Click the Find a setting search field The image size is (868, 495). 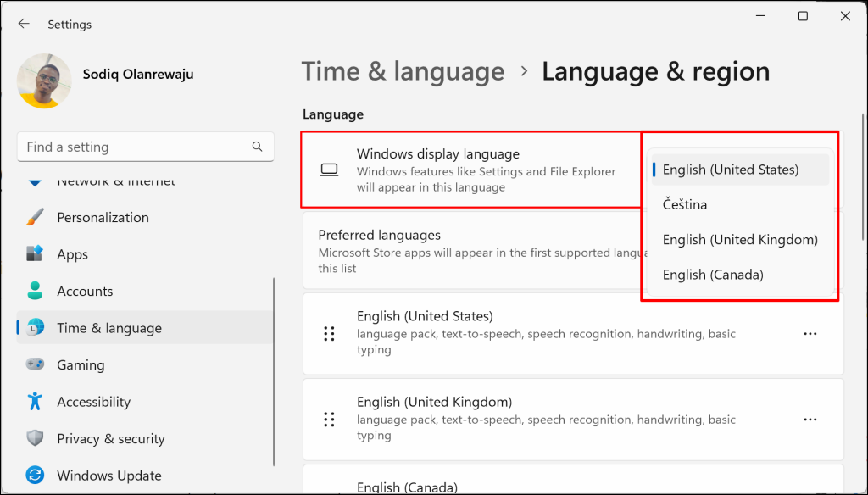click(x=146, y=147)
